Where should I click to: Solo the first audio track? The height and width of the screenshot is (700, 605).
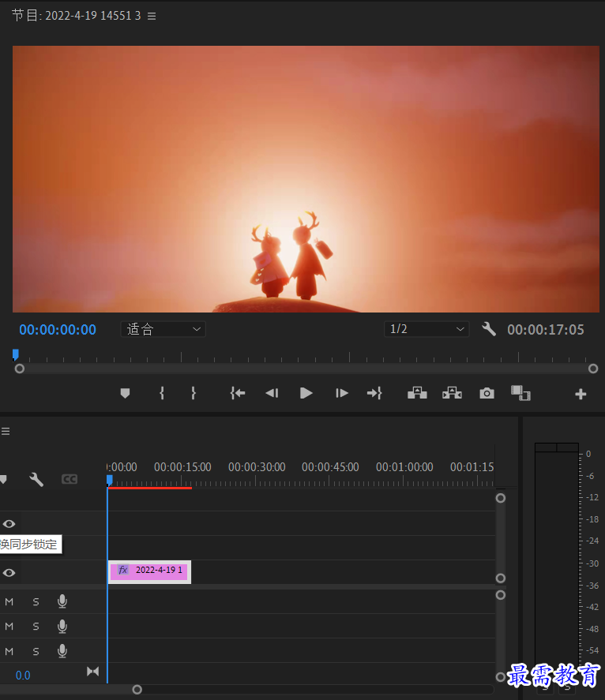[36, 602]
